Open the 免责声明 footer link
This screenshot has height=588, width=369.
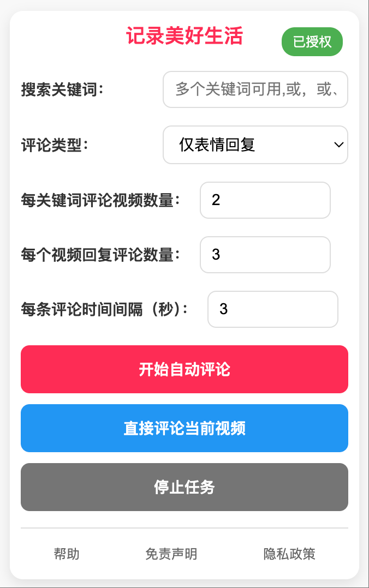171,554
